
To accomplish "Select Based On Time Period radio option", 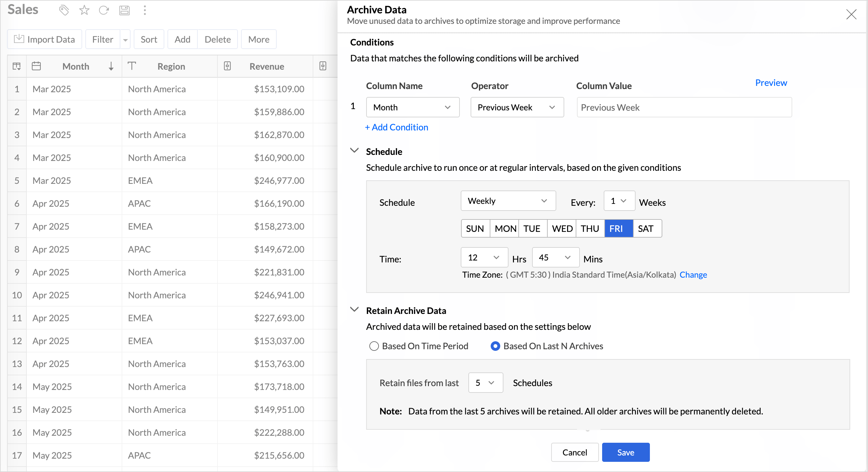I will [x=374, y=346].
